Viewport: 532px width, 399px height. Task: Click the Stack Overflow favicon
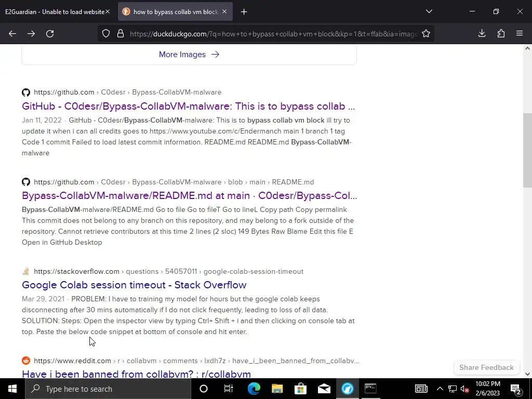click(x=26, y=271)
